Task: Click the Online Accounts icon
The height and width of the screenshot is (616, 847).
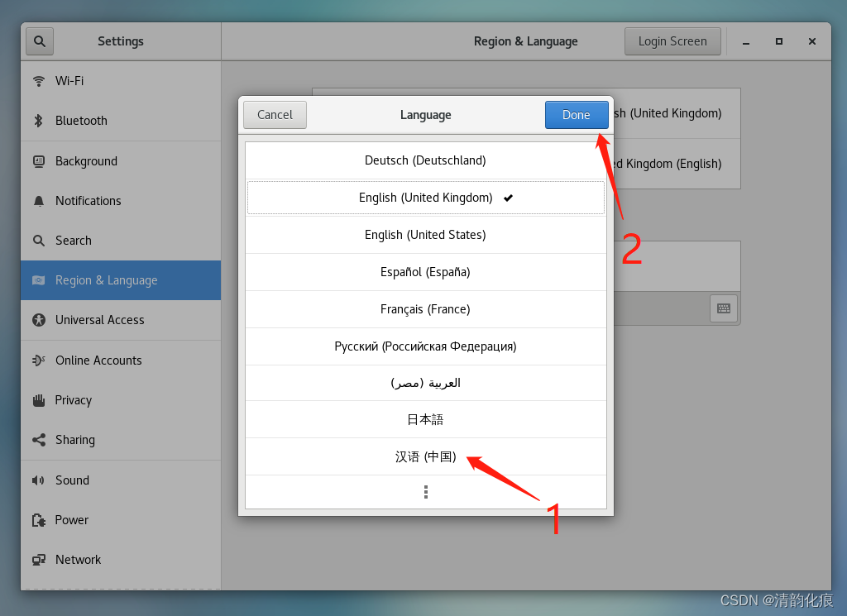Action: point(38,361)
